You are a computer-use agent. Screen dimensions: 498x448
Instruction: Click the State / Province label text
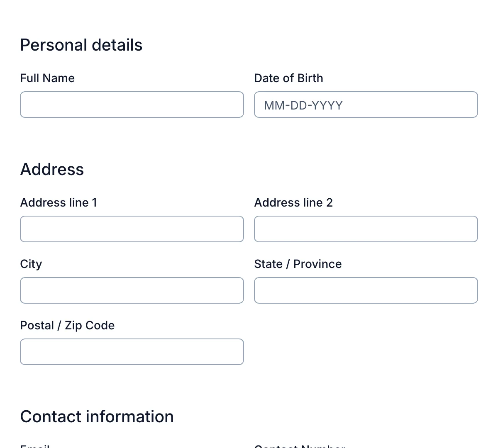298,264
